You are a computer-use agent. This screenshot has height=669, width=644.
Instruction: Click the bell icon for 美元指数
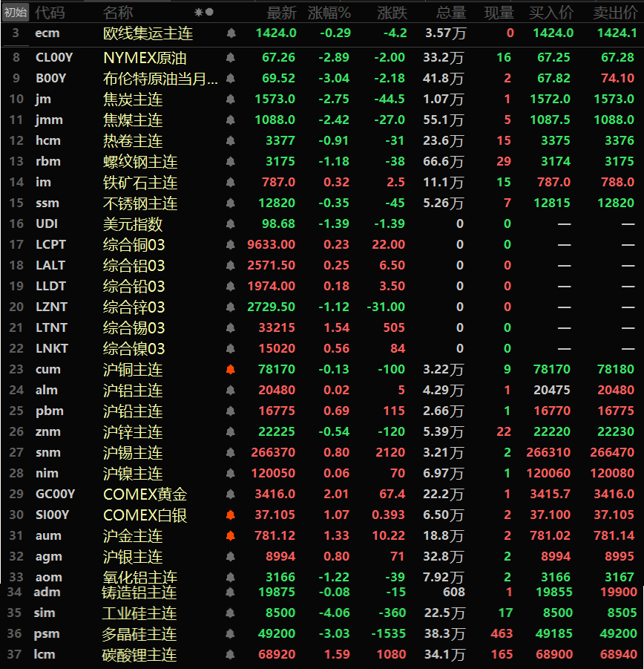[x=231, y=224]
